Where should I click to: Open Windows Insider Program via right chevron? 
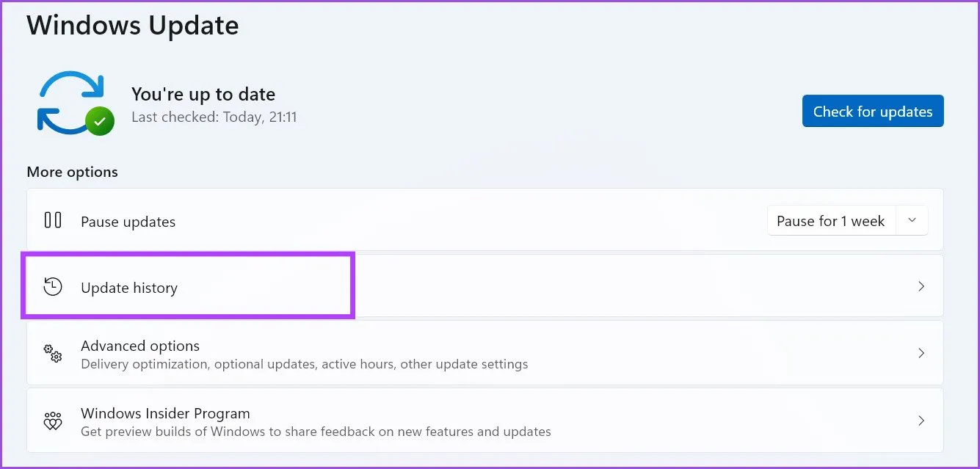(921, 421)
